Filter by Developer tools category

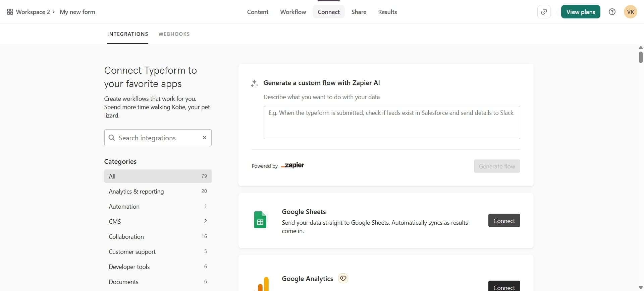pyautogui.click(x=158, y=267)
